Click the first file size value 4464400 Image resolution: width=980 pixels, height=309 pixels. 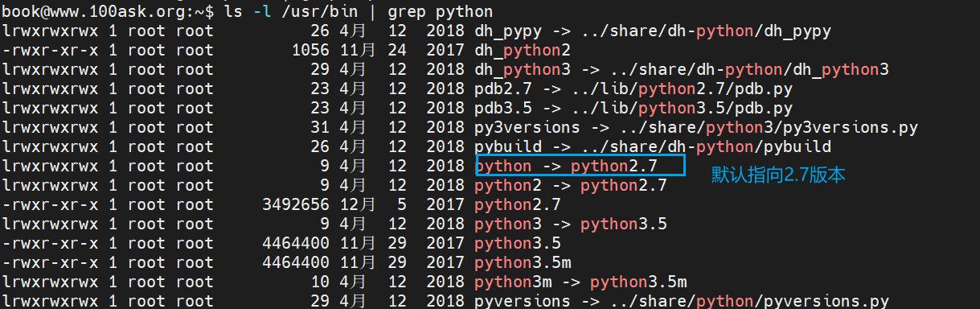[x=295, y=243]
